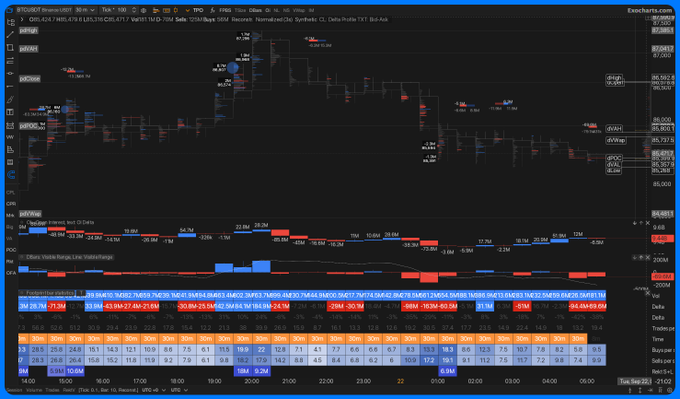Click the pdHigh level label
The image size is (680, 399).
29,30
